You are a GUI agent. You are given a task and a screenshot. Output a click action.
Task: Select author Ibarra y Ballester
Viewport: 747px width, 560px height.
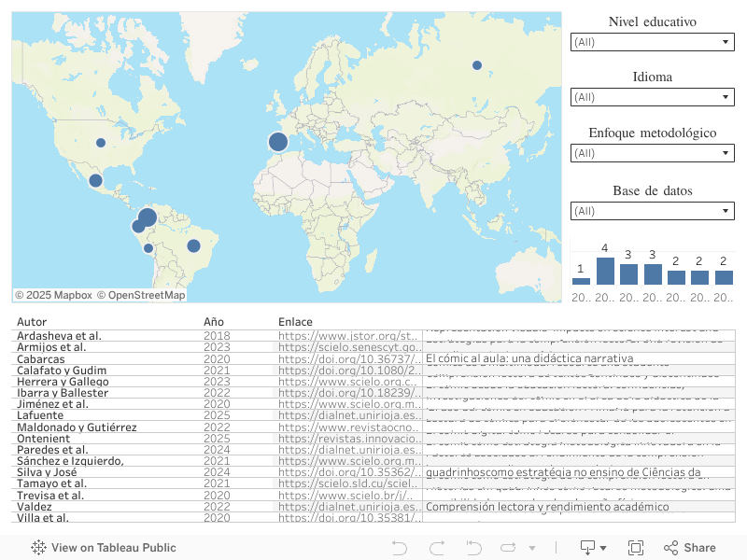click(63, 393)
